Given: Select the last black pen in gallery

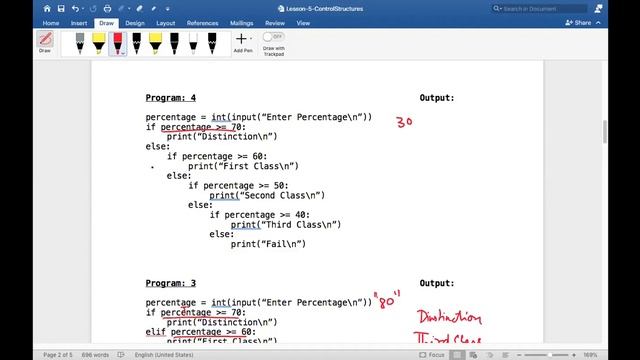Looking at the screenshot, I should 212,43.
